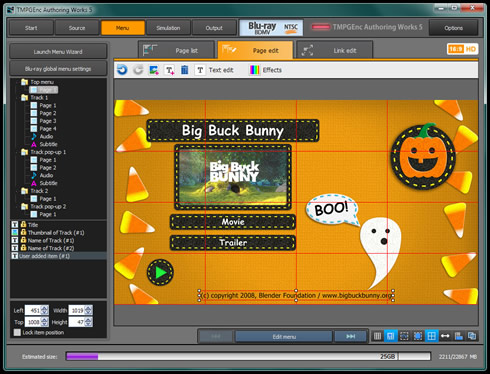Click the align items icon in the bottom toolbar
490x374 pixels.
[x=459, y=336]
